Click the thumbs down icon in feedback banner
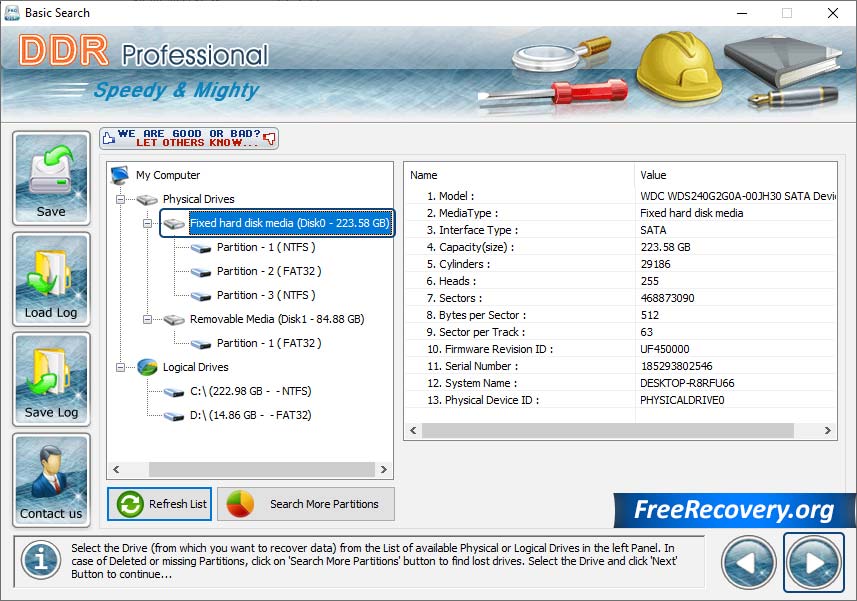 coord(269,138)
